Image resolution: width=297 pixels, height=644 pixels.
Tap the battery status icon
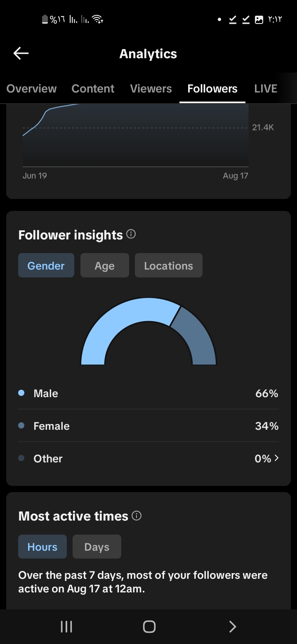(x=45, y=19)
